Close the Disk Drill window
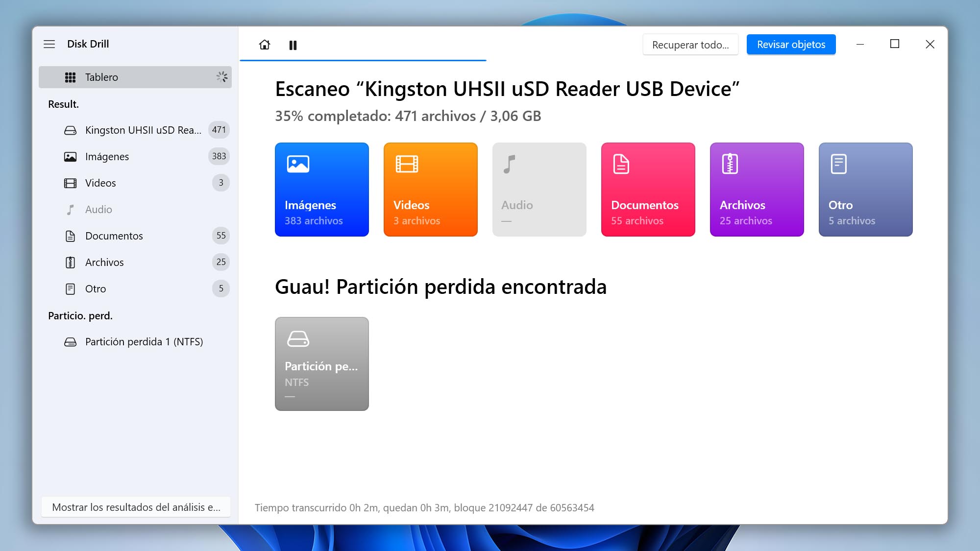 tap(930, 44)
